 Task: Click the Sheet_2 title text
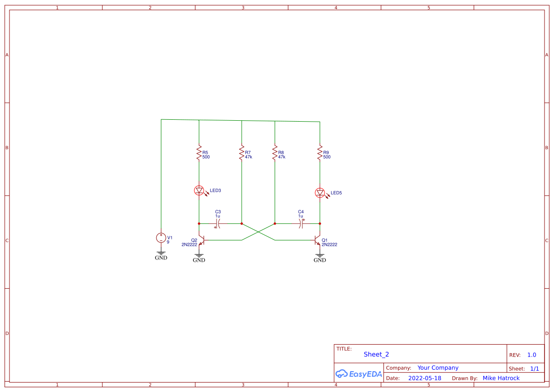[376, 354]
